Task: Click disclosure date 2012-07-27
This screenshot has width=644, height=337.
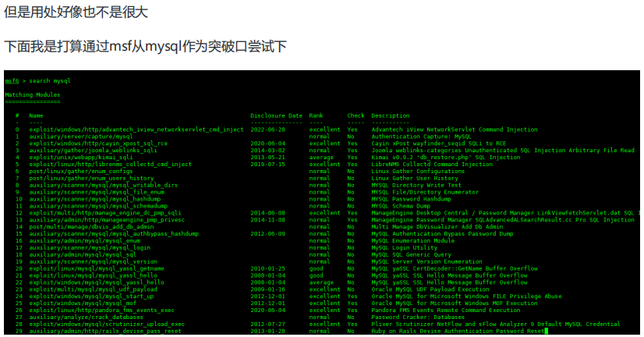Action: tap(267, 325)
